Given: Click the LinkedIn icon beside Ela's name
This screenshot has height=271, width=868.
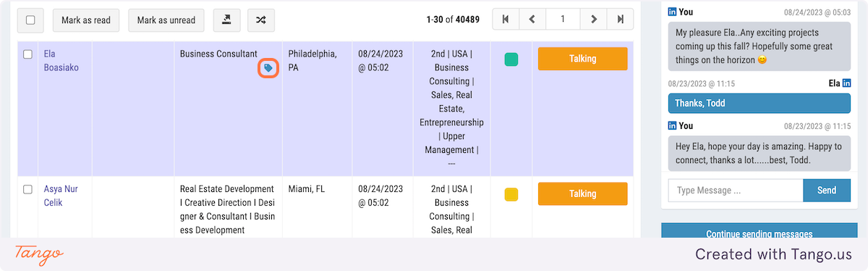Looking at the screenshot, I should (x=846, y=84).
